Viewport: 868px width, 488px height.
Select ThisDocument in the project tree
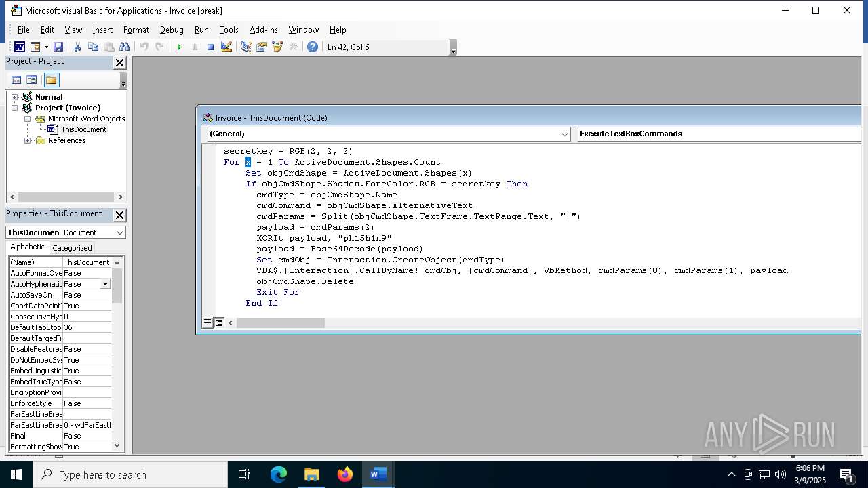tap(83, 129)
